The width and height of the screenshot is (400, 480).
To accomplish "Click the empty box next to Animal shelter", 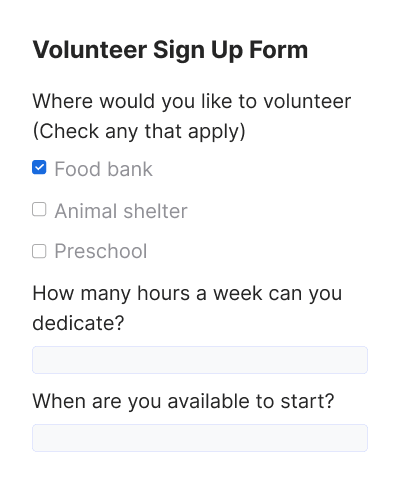I will [39, 209].
